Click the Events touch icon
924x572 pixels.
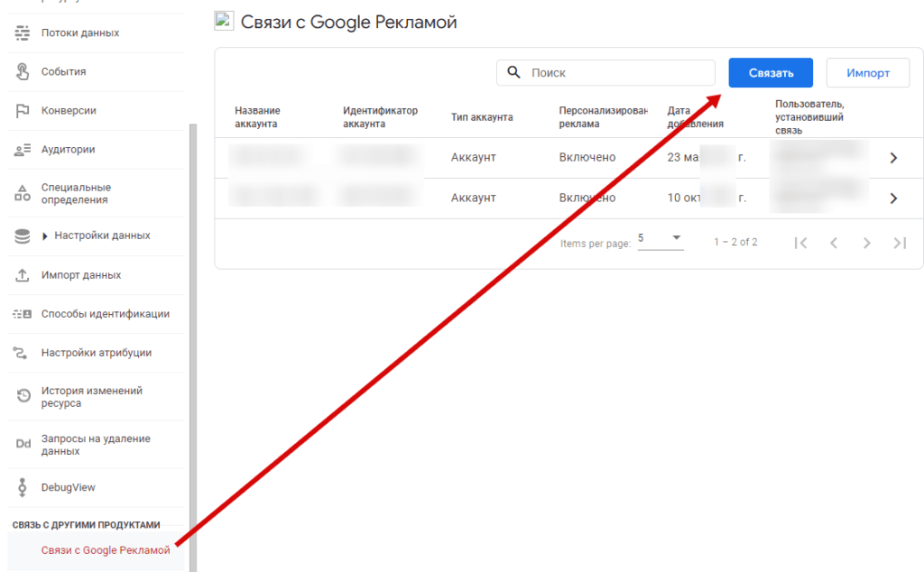pos(23,71)
